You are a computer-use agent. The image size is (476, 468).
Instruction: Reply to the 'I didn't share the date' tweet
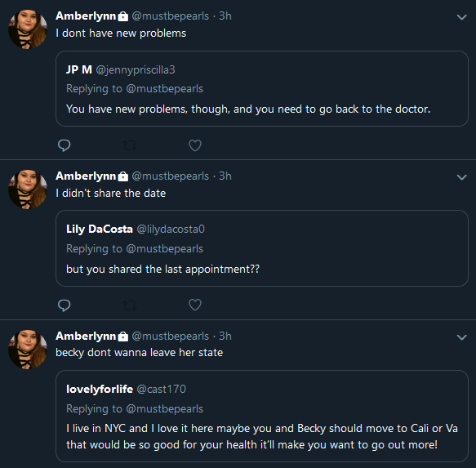(x=64, y=305)
